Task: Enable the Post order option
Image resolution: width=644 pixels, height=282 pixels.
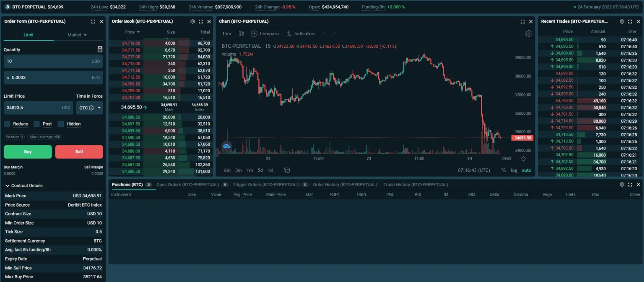Action: [36, 124]
